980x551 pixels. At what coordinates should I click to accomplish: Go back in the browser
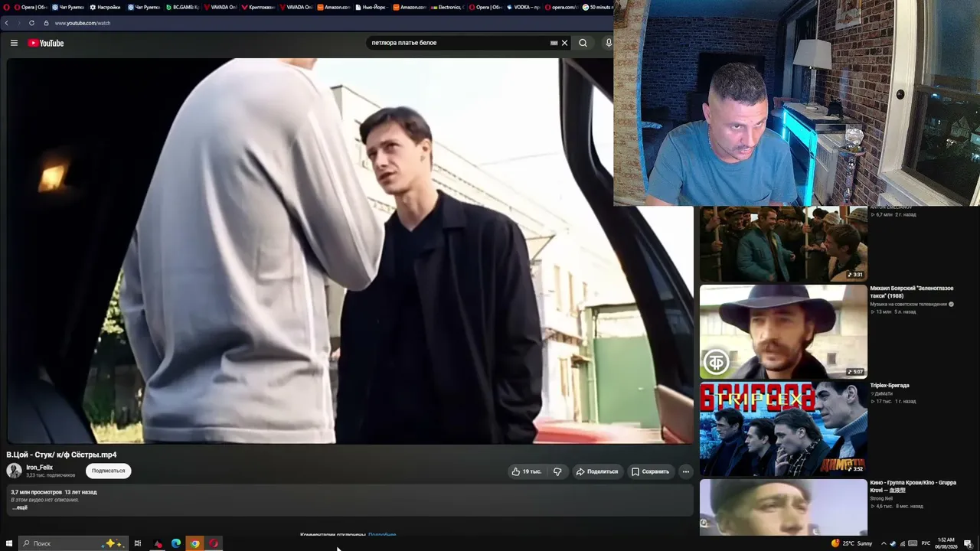click(x=7, y=23)
